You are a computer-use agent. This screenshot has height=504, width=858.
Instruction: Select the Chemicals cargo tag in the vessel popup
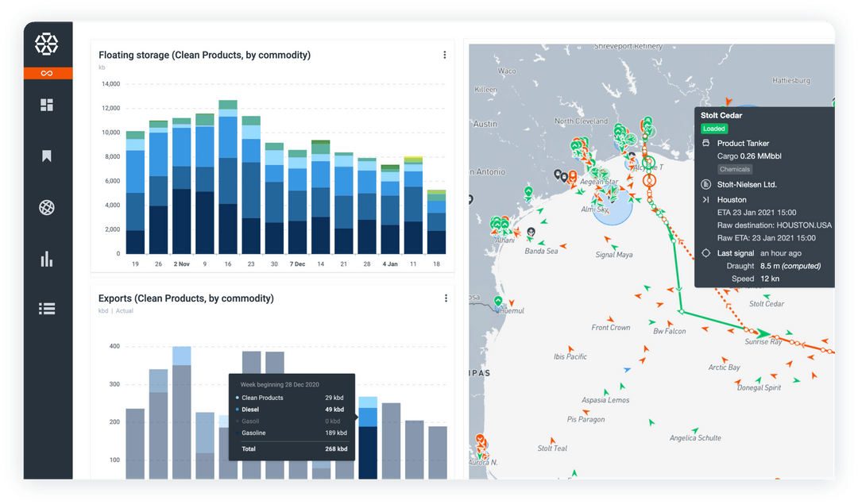[x=734, y=169]
